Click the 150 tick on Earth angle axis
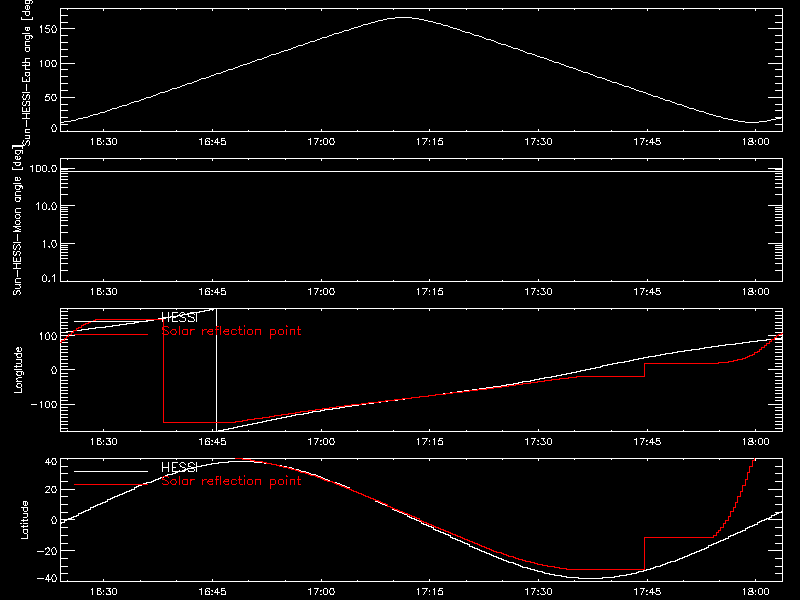The height and width of the screenshot is (600, 800). coord(50,29)
